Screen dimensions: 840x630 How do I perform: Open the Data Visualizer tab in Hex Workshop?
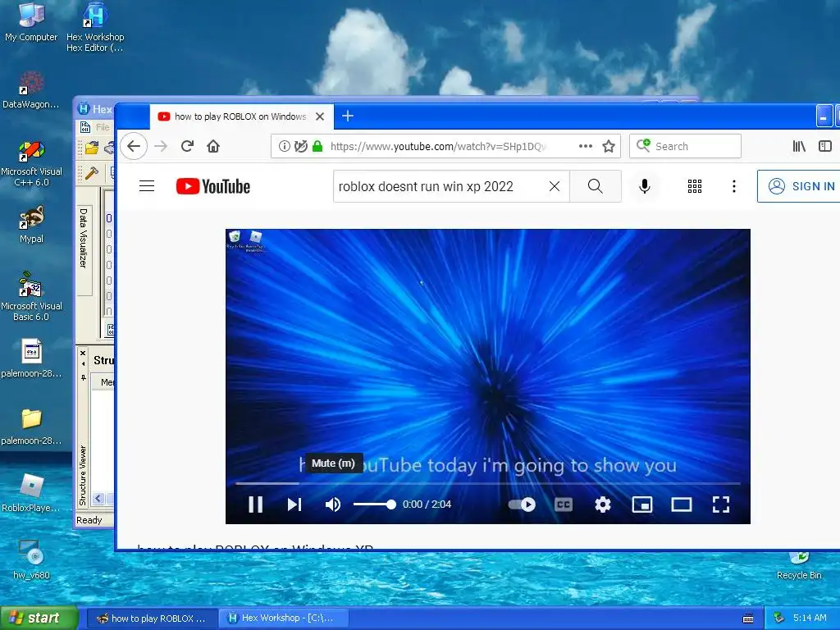click(84, 249)
